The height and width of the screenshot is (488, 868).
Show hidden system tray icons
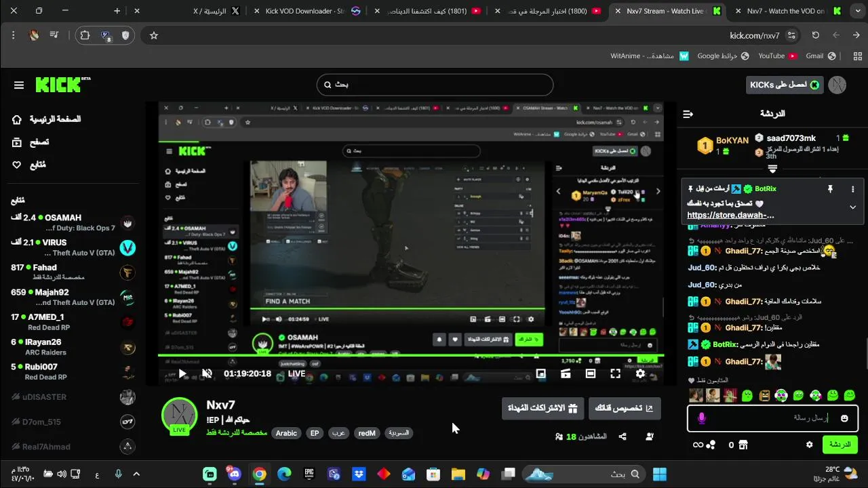[x=136, y=474]
